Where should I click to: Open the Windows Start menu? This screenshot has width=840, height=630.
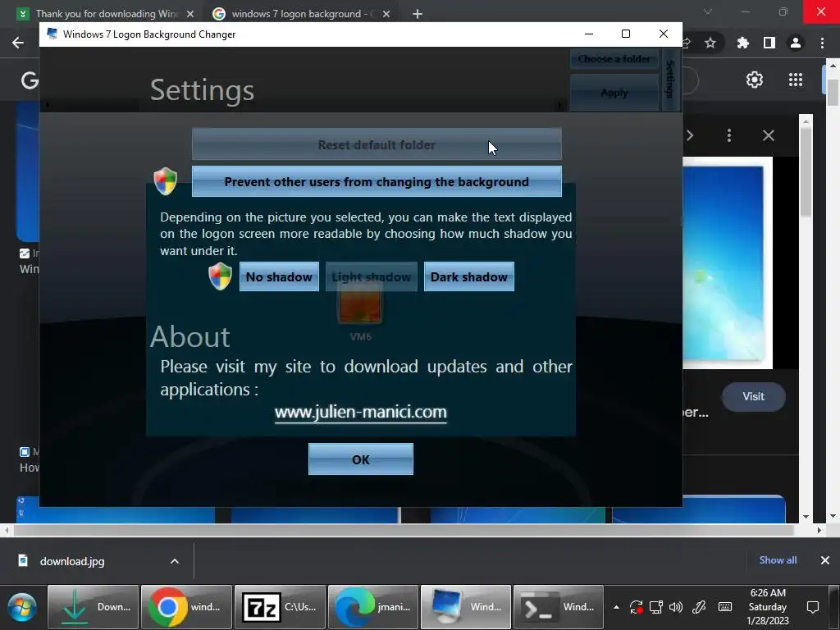[22, 607]
